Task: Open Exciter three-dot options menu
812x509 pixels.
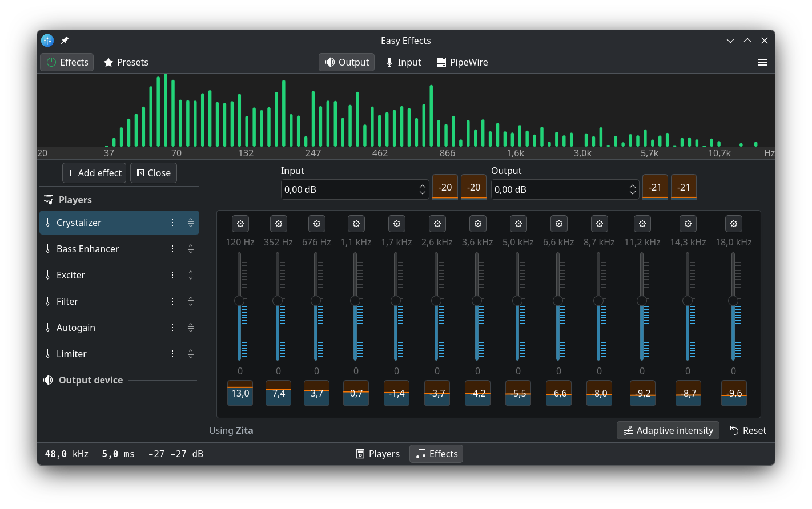Action: point(172,275)
